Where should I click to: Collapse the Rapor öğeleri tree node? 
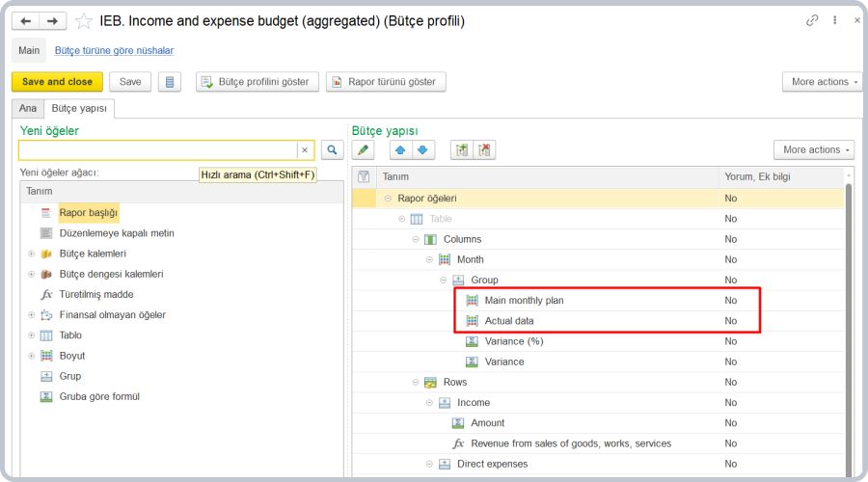(x=388, y=199)
